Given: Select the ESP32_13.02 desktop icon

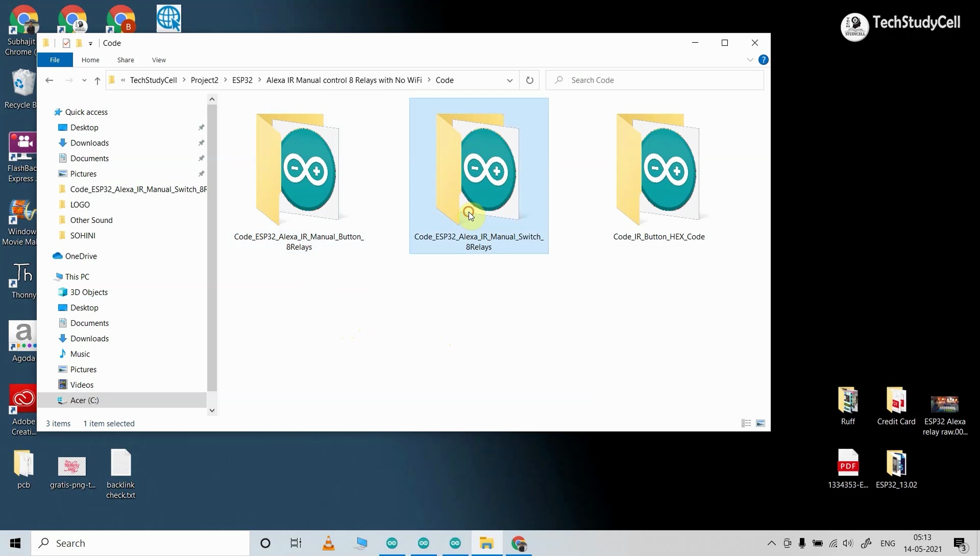Looking at the screenshot, I should point(896,469).
